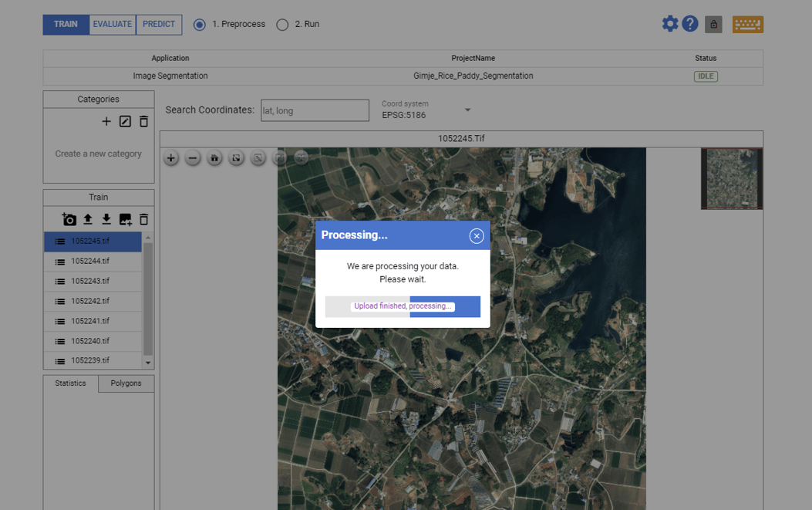Select the 1. Preprocess radio button

click(199, 24)
